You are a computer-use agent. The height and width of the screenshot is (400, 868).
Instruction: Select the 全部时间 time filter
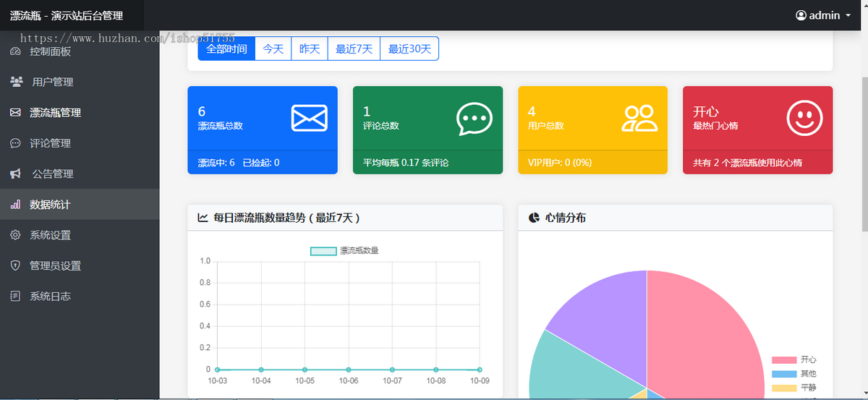pyautogui.click(x=226, y=49)
